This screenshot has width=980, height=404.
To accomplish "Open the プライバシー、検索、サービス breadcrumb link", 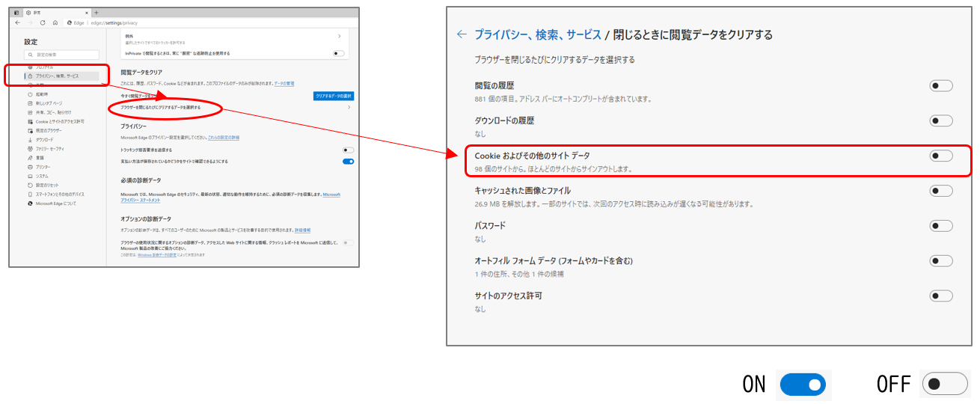I will 538,34.
